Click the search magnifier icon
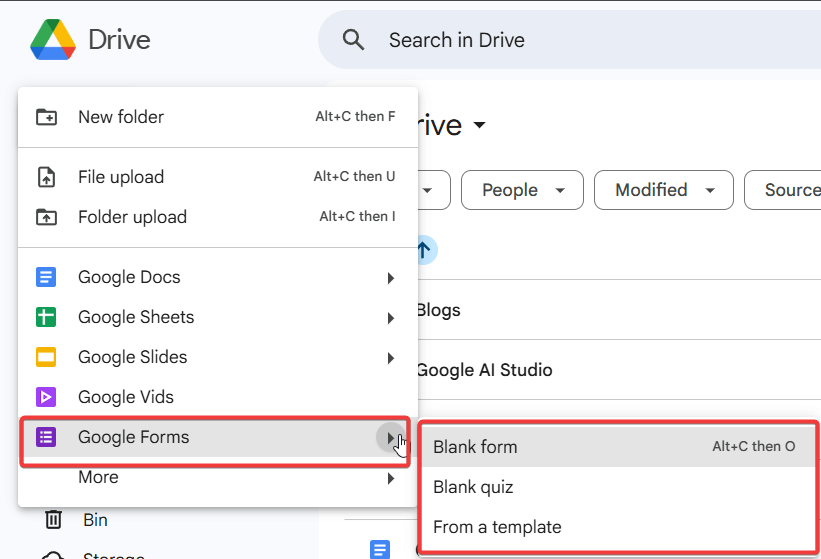 point(353,40)
